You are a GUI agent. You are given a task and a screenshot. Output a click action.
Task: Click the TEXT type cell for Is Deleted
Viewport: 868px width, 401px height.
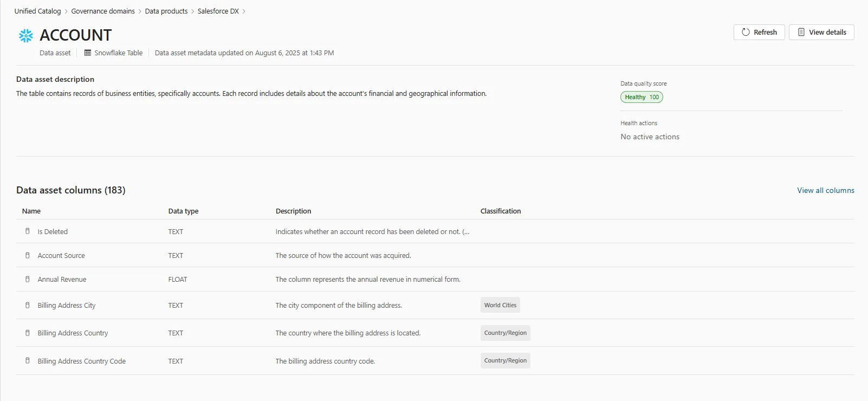(x=176, y=231)
